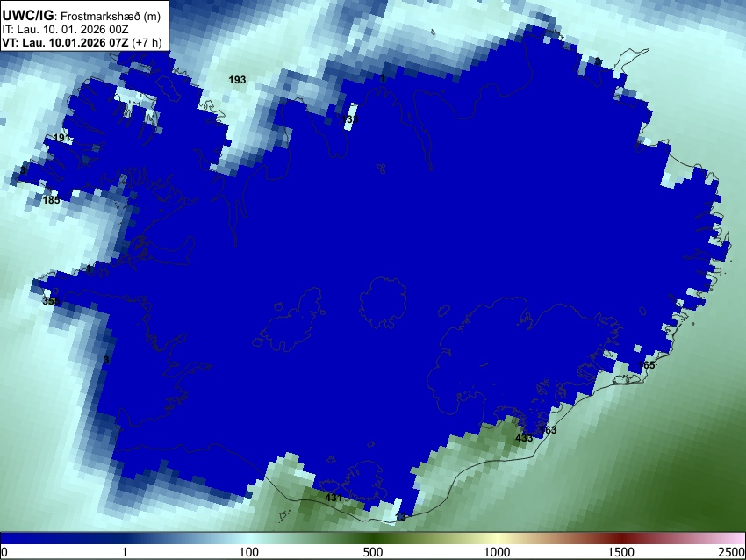Click the map value 431
The height and width of the screenshot is (560, 746).
pos(334,498)
